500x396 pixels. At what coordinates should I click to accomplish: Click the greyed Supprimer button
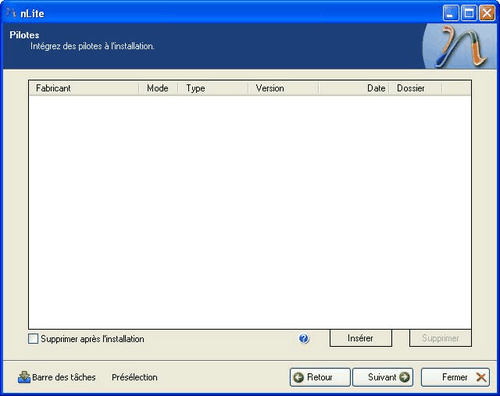[440, 338]
